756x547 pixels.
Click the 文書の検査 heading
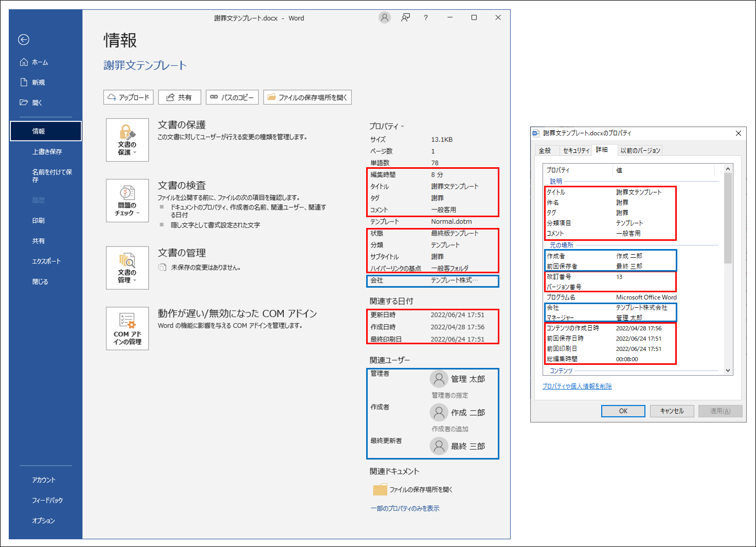182,186
